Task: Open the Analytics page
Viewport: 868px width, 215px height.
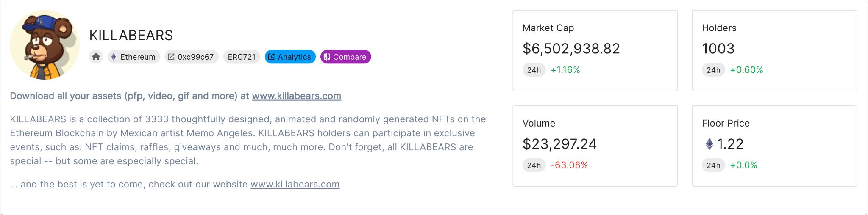Action: pos(290,57)
